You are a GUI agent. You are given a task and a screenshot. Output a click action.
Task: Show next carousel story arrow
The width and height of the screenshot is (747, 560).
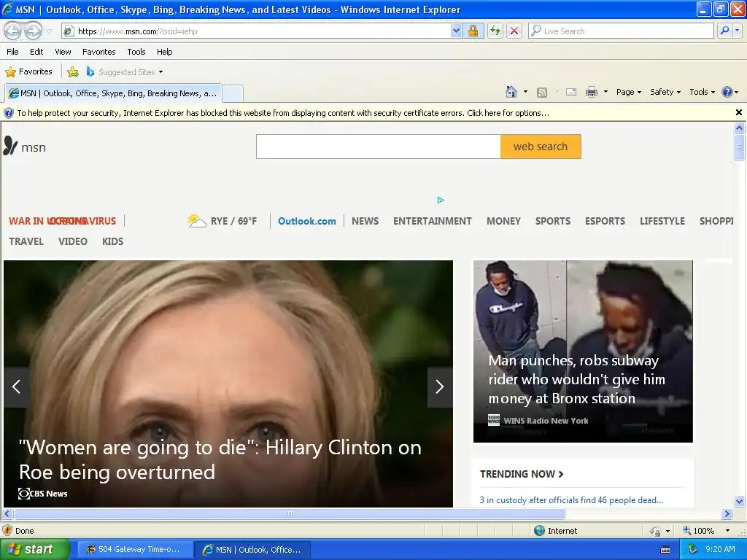[x=440, y=386]
